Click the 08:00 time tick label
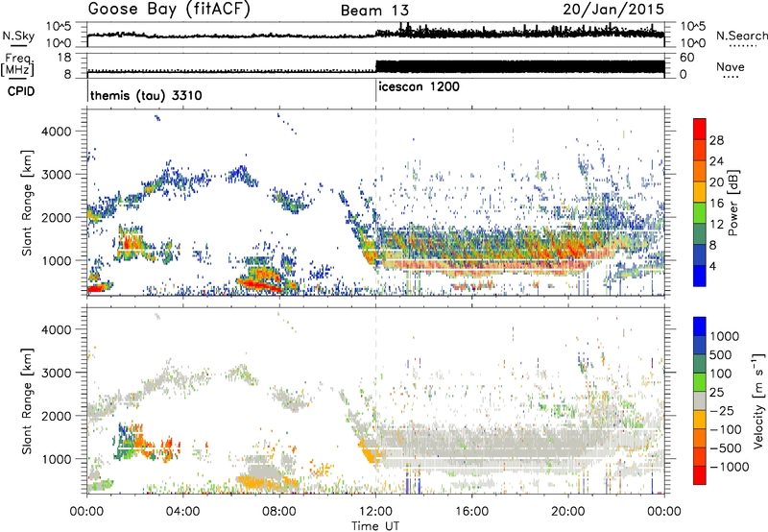The image size is (768, 532). pos(278,512)
